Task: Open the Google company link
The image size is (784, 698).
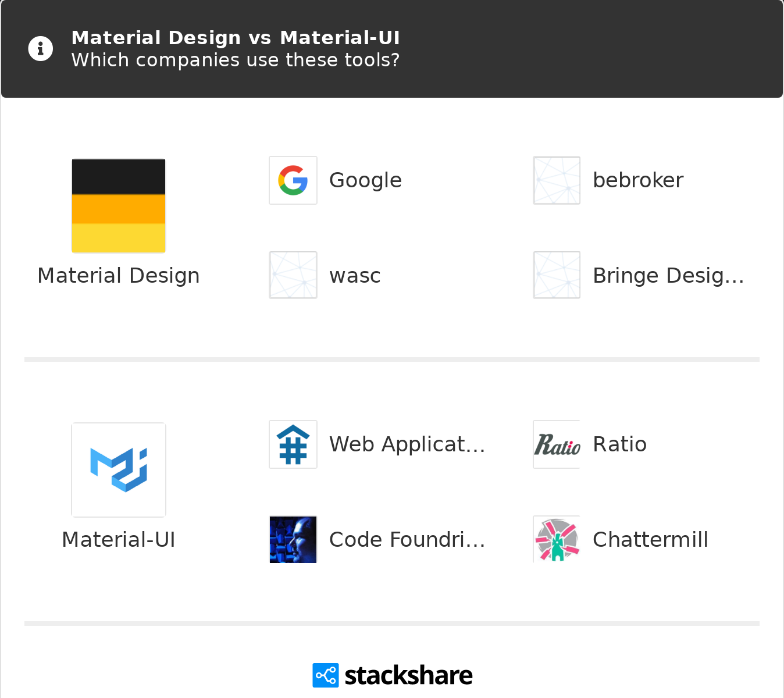Action: coord(365,180)
